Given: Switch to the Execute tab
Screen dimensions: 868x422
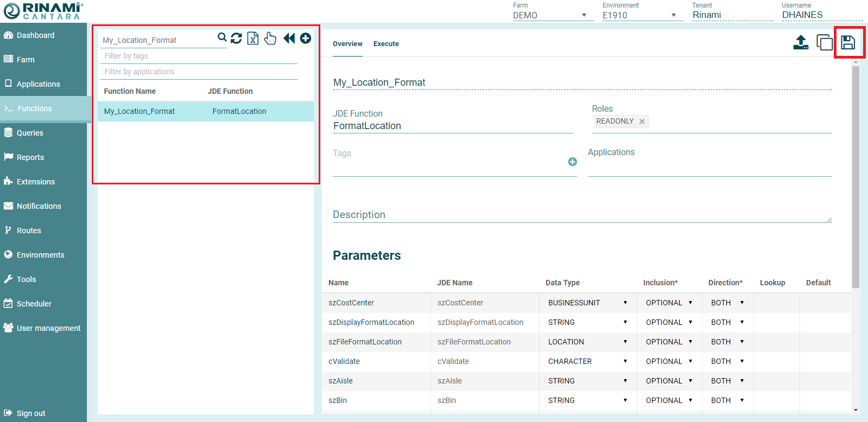Looking at the screenshot, I should 386,44.
